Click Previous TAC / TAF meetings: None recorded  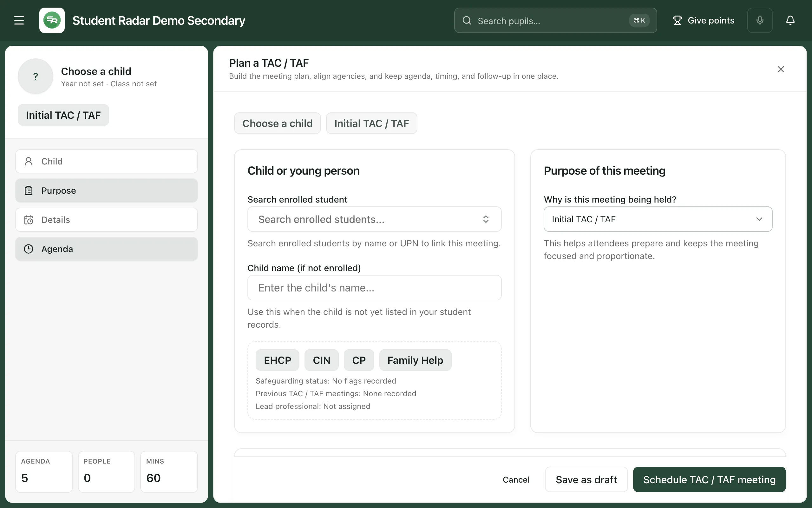(x=336, y=393)
